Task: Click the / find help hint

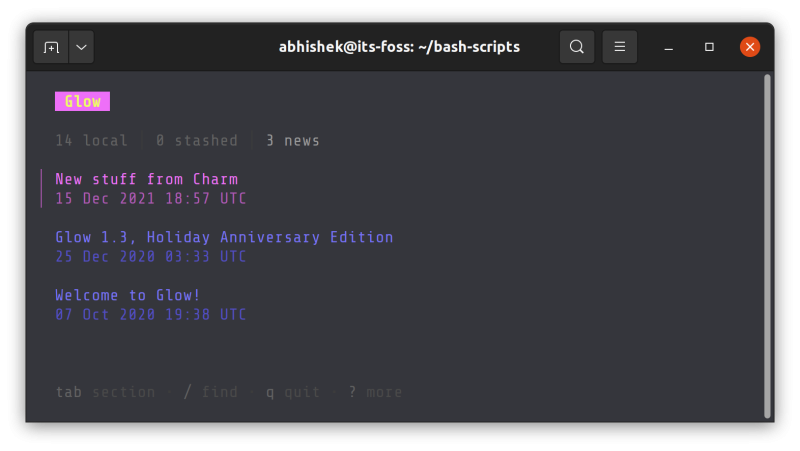Action: [210, 392]
